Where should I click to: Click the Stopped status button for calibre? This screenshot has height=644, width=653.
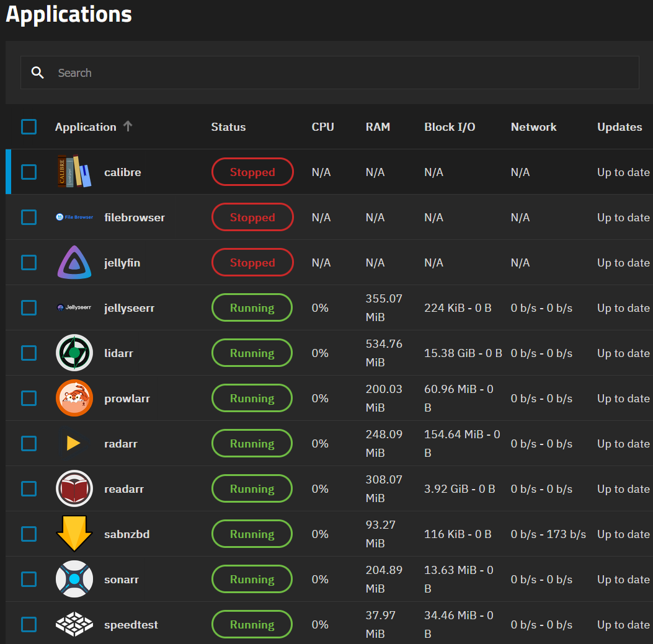click(252, 172)
